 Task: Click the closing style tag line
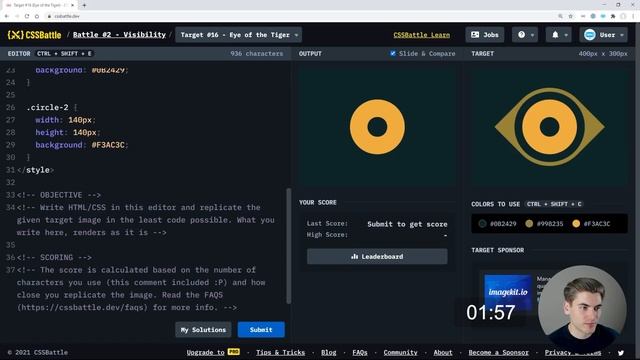click(x=36, y=170)
